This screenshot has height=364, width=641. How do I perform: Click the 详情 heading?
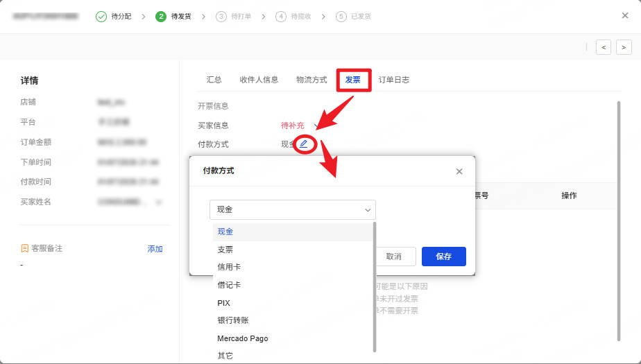coord(29,81)
